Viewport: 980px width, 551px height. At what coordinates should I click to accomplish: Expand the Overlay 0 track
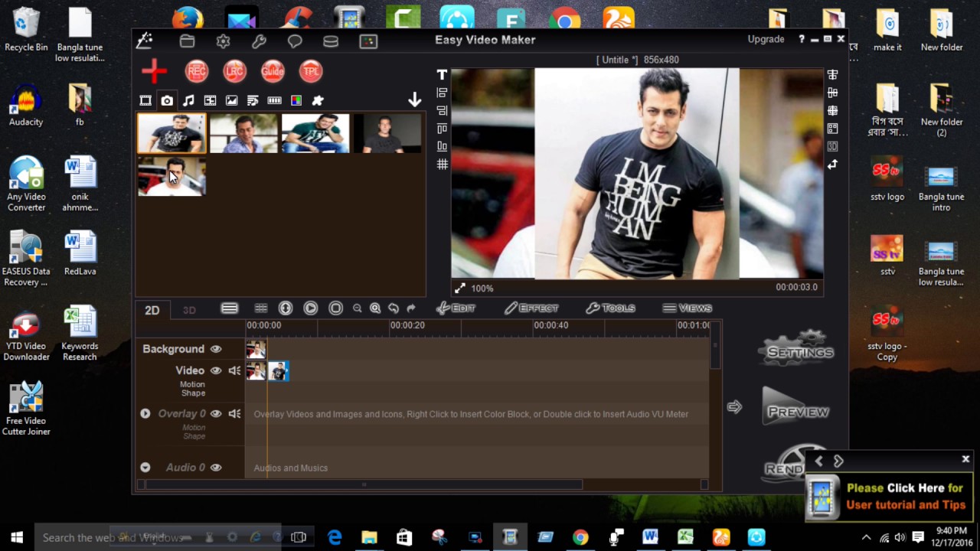click(145, 413)
